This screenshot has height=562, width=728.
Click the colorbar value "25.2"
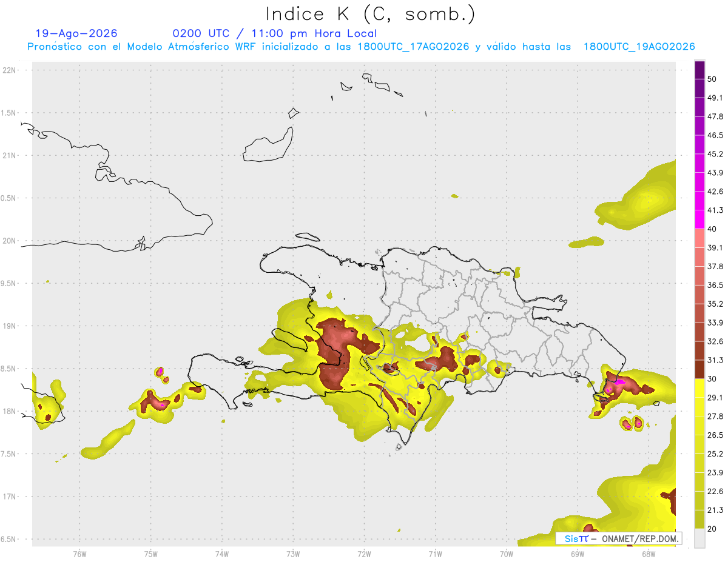coord(715,454)
